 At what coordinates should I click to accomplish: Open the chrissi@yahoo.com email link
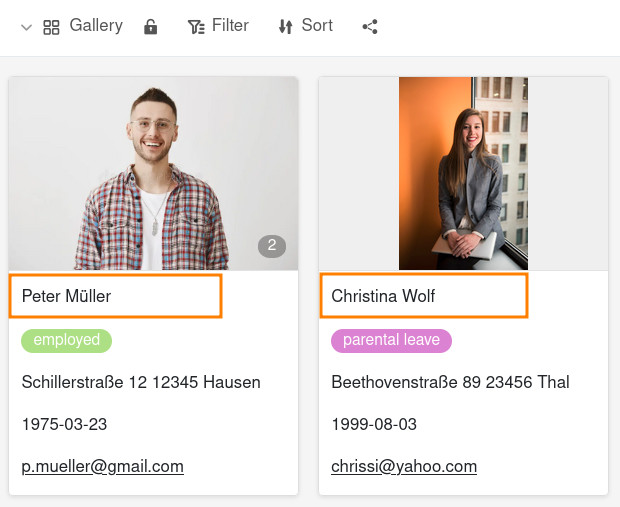(404, 466)
